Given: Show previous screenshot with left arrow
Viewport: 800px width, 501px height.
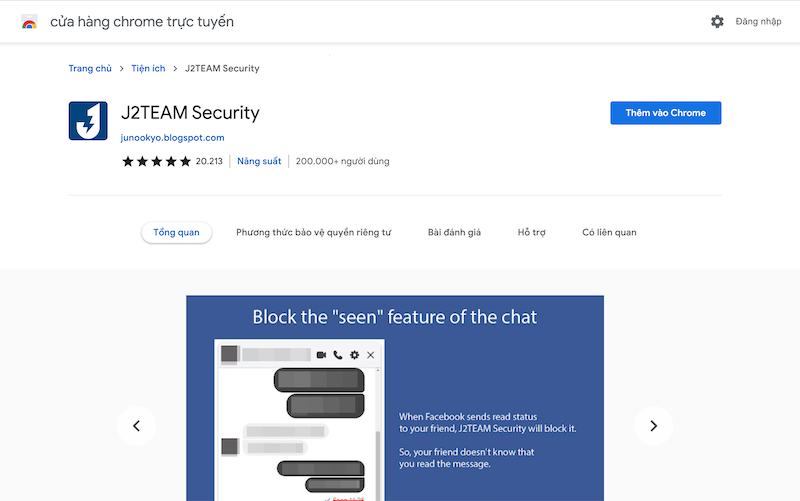Looking at the screenshot, I should click(136, 426).
